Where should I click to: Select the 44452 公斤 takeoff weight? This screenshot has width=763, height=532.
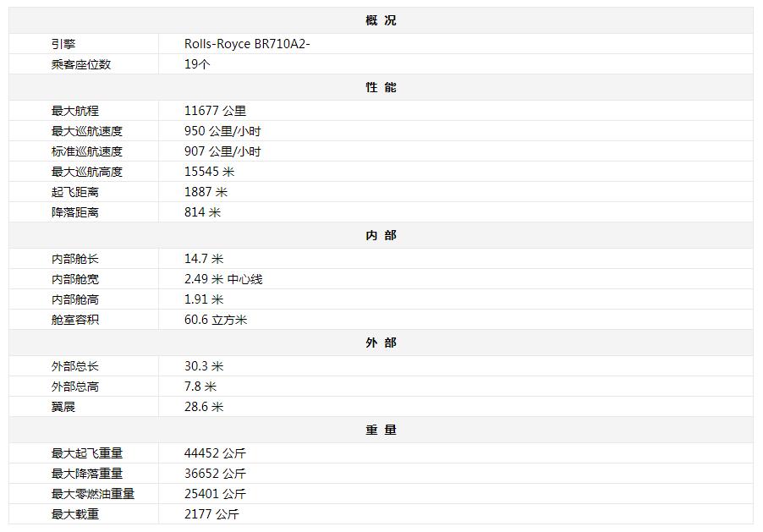pyautogui.click(x=215, y=453)
